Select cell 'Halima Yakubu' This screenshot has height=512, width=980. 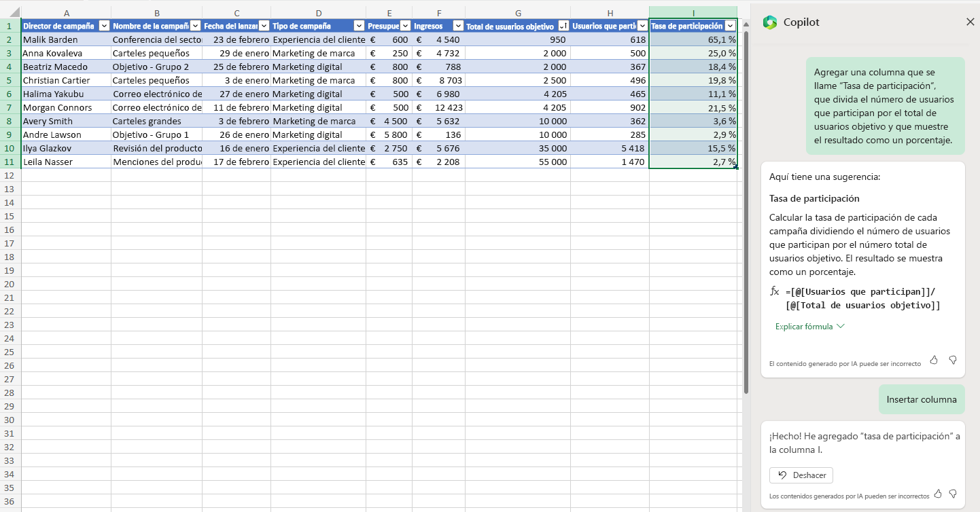tap(66, 94)
